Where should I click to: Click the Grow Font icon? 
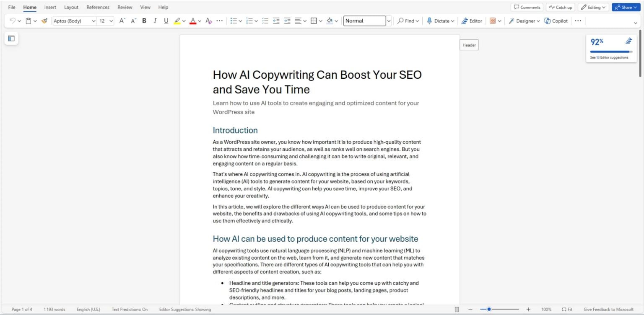(x=122, y=21)
